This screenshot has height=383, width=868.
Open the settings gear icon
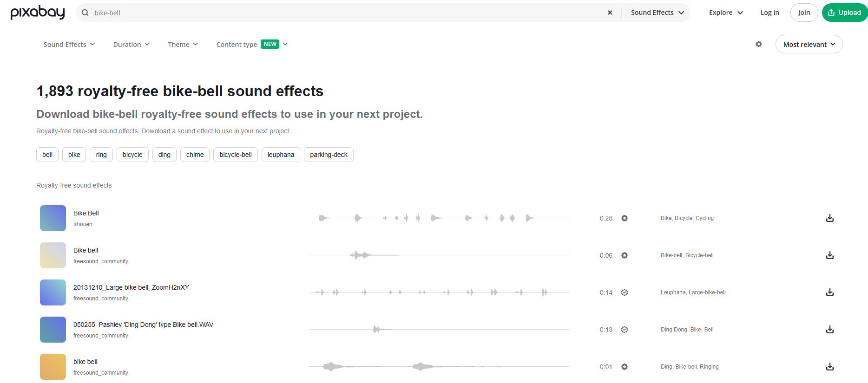point(758,44)
